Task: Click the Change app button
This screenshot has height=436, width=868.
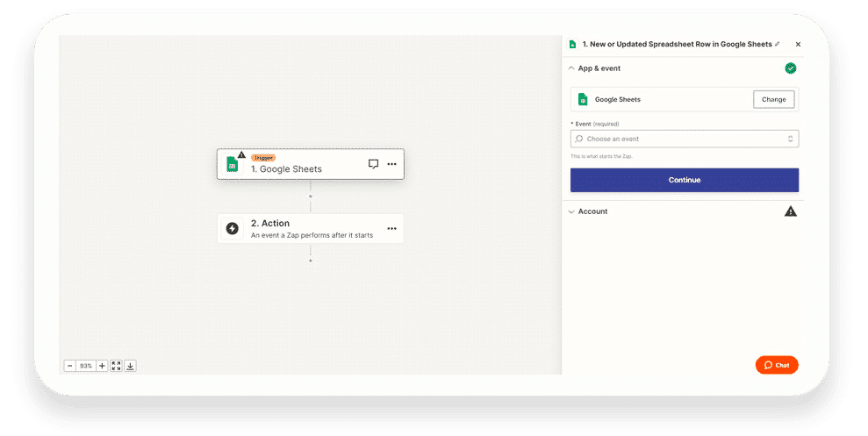Action: click(773, 100)
